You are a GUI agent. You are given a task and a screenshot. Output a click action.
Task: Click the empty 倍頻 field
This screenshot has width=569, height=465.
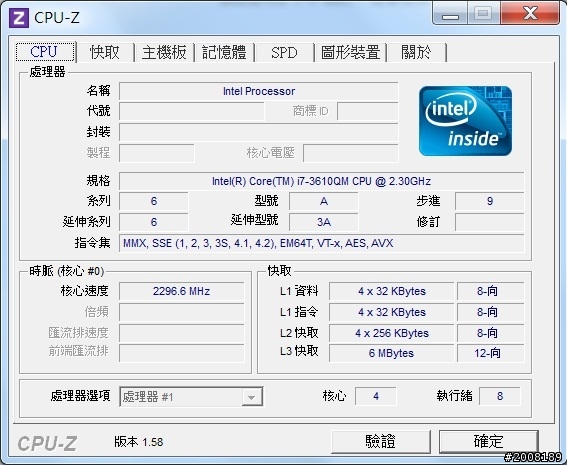pyautogui.click(x=181, y=313)
